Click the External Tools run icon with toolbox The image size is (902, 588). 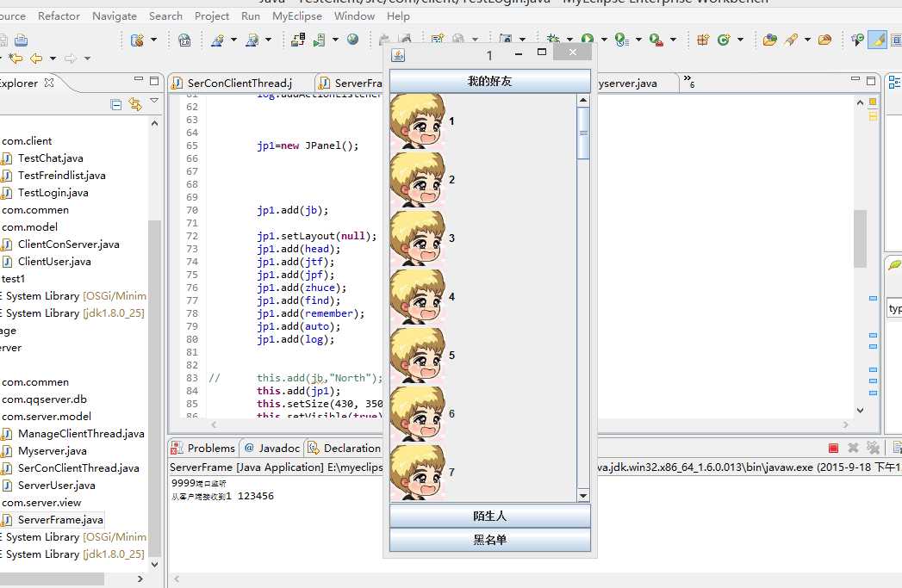click(656, 40)
